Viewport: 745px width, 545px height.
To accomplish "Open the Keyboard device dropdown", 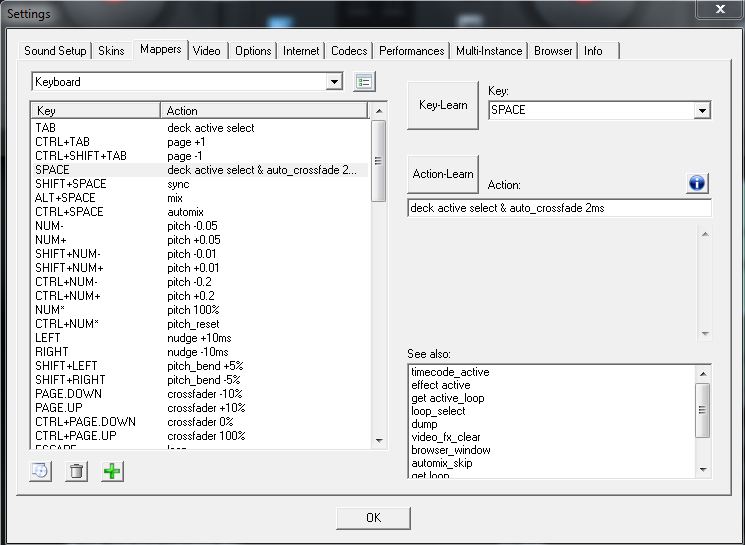I will tap(334, 82).
